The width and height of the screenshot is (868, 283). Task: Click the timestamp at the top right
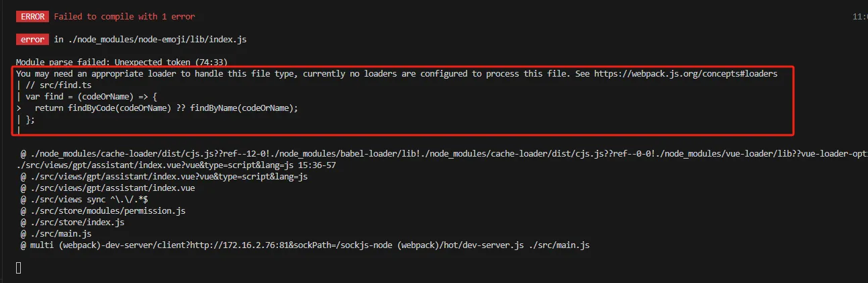[859, 16]
